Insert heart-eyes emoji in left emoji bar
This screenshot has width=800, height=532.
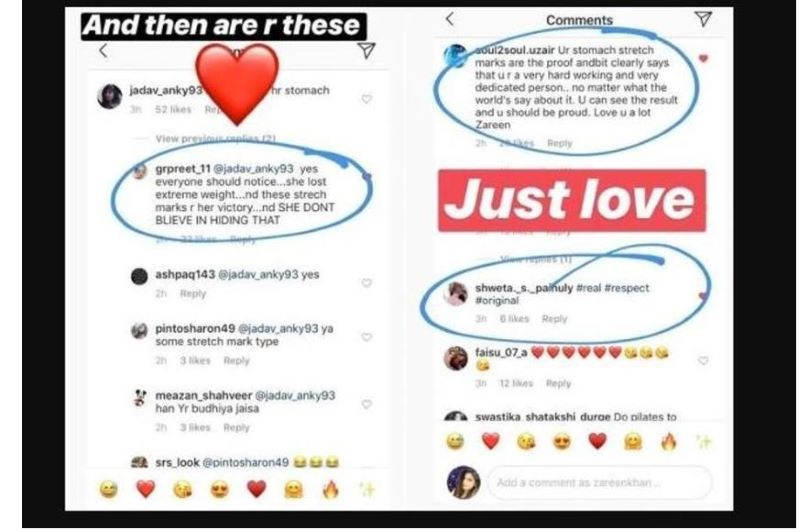tap(220, 490)
